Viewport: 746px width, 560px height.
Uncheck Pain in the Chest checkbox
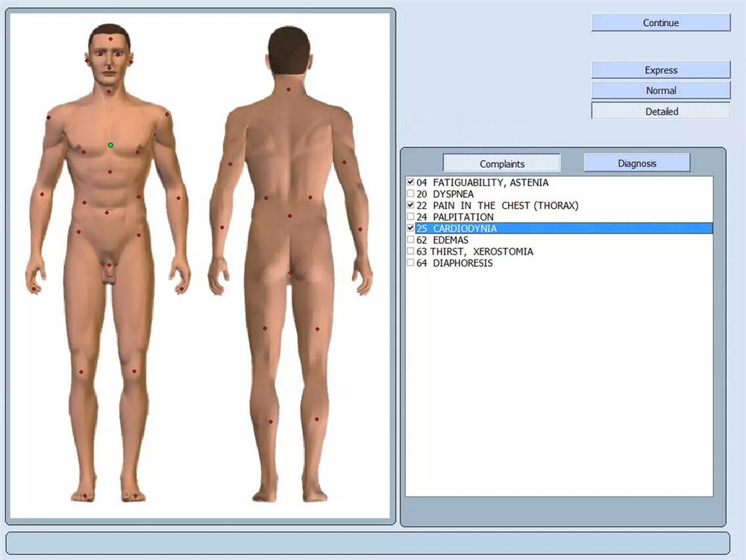pyautogui.click(x=410, y=205)
